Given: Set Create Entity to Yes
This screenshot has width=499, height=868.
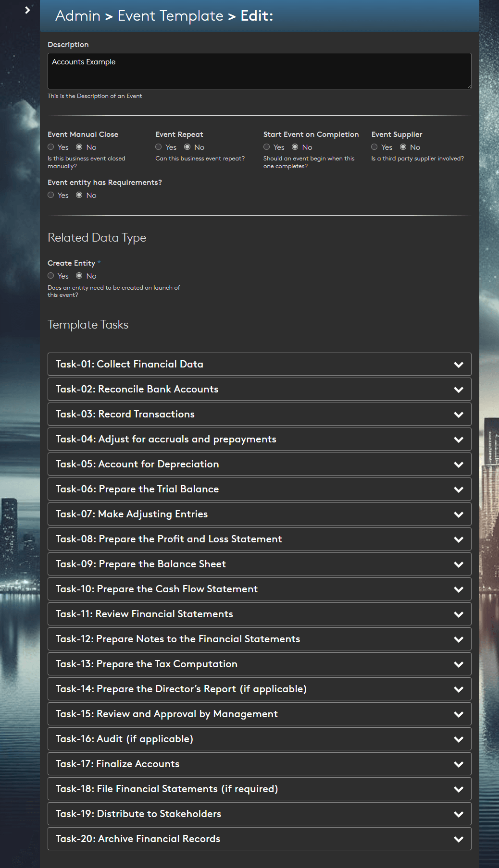Looking at the screenshot, I should coord(51,276).
